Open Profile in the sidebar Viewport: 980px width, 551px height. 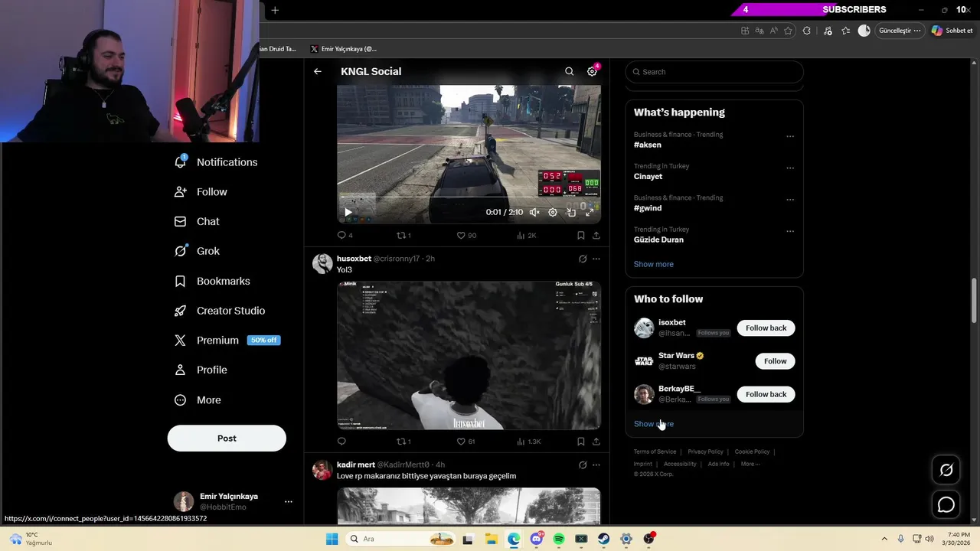click(x=201, y=370)
